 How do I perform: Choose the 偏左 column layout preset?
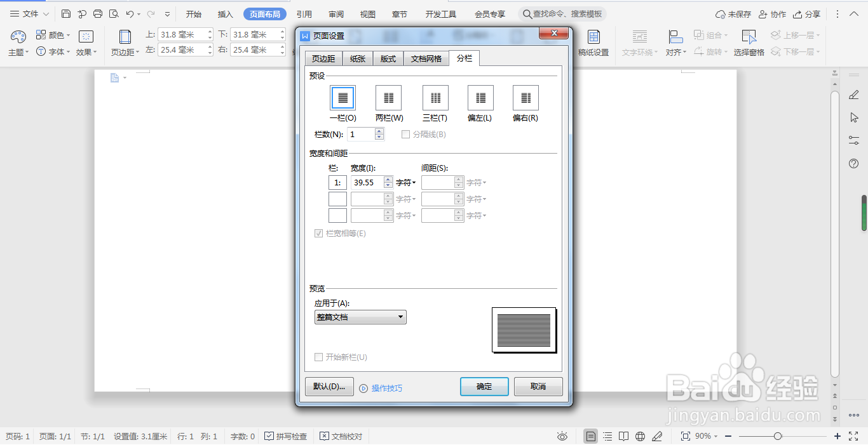tap(480, 97)
